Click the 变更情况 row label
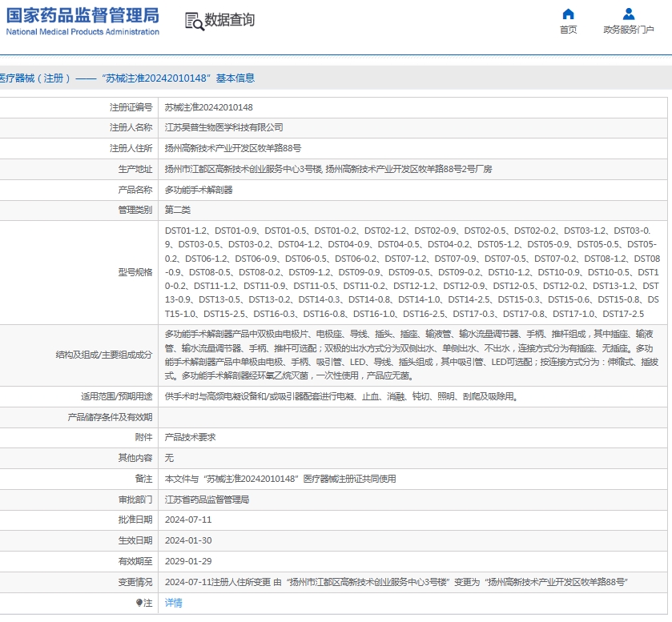672x622 pixels. [135, 582]
